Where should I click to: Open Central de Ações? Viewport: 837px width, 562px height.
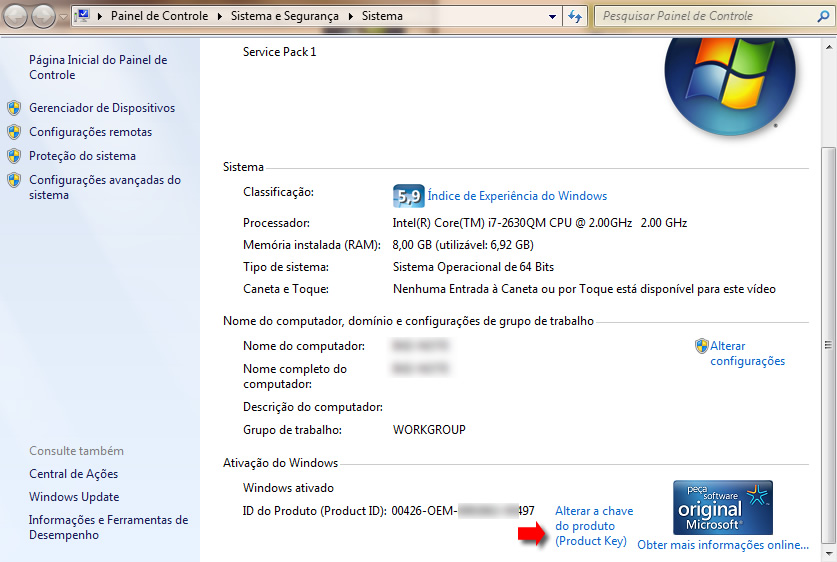[73, 474]
